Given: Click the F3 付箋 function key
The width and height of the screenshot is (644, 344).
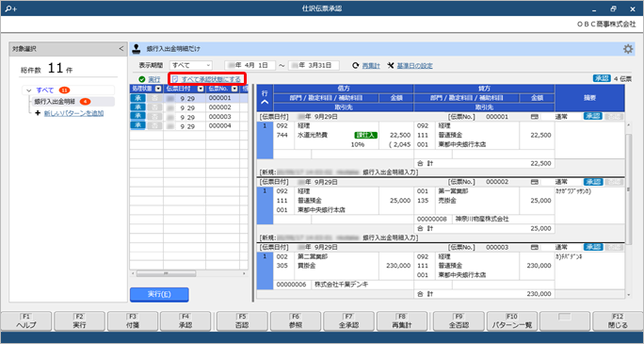Looking at the screenshot, I should coord(133,321).
